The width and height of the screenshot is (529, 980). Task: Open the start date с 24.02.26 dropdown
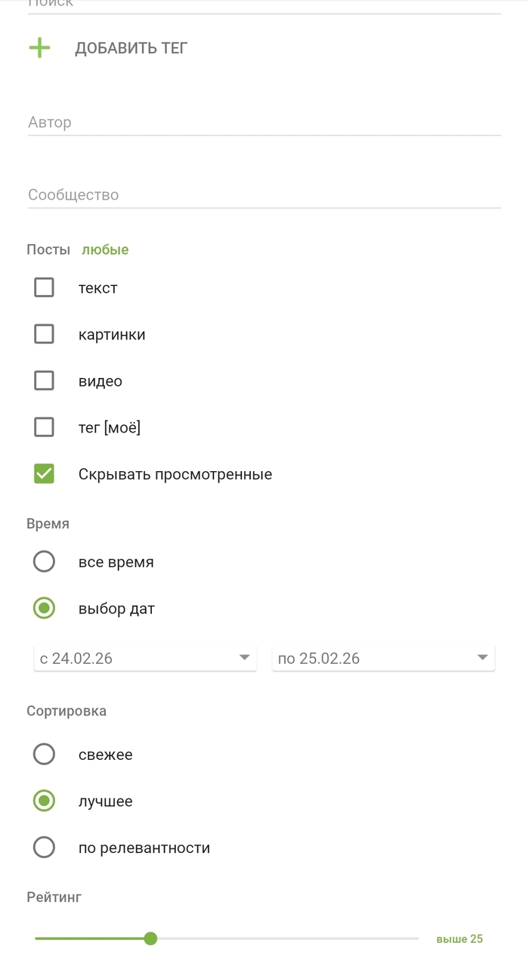[x=144, y=659]
